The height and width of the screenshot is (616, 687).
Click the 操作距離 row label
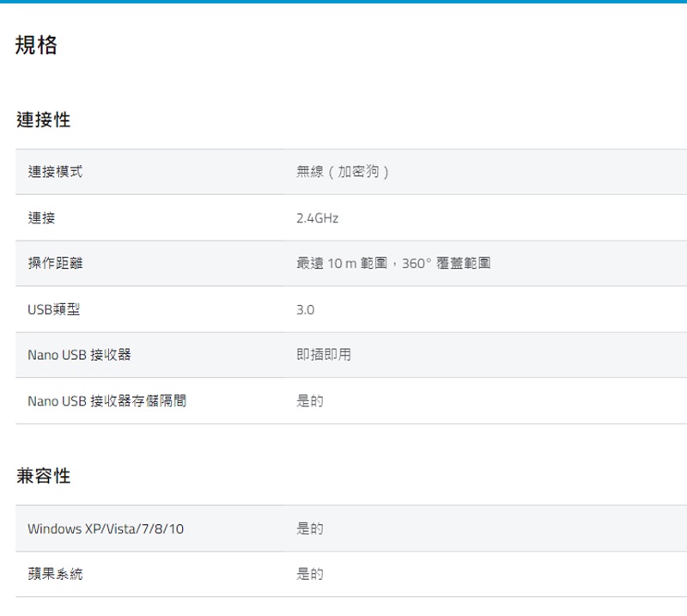click(55, 264)
